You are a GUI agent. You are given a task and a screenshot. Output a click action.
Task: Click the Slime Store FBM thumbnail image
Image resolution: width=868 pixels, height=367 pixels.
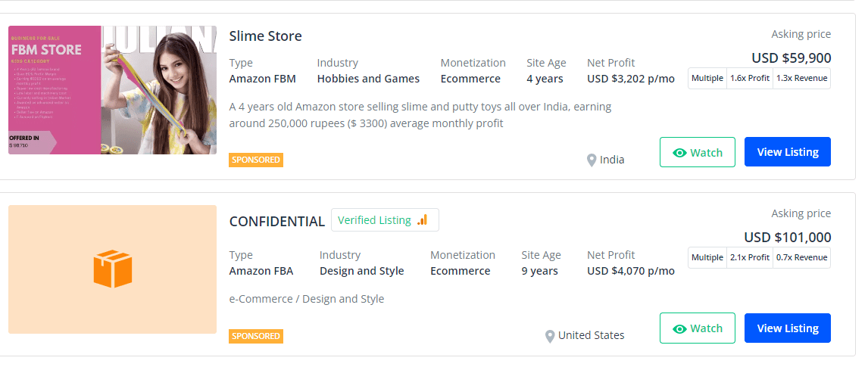(112, 90)
